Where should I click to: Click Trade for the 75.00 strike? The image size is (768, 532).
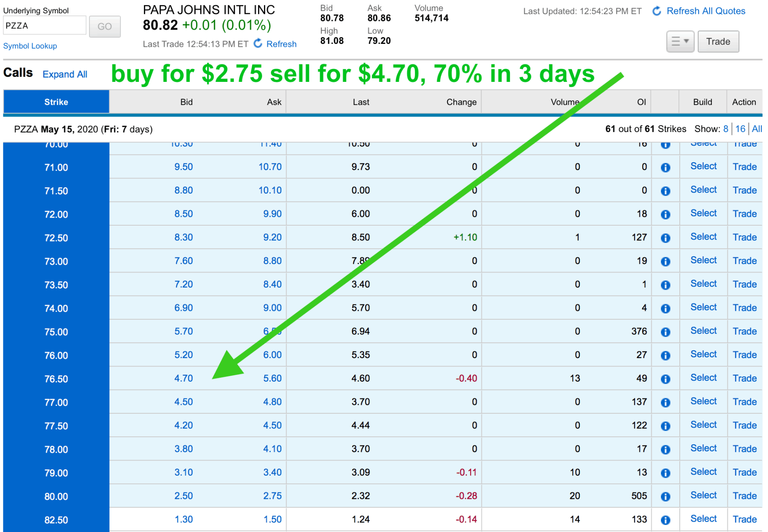click(745, 331)
